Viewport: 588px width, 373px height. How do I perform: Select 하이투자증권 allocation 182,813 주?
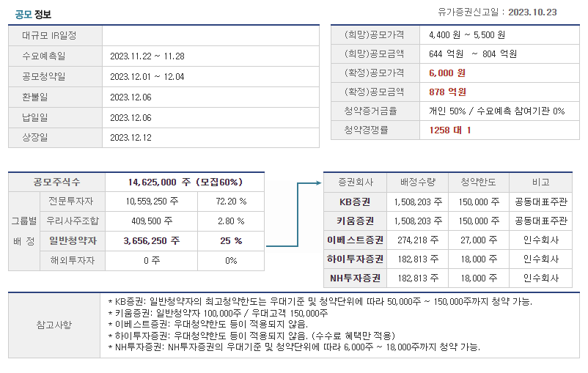coord(418,259)
